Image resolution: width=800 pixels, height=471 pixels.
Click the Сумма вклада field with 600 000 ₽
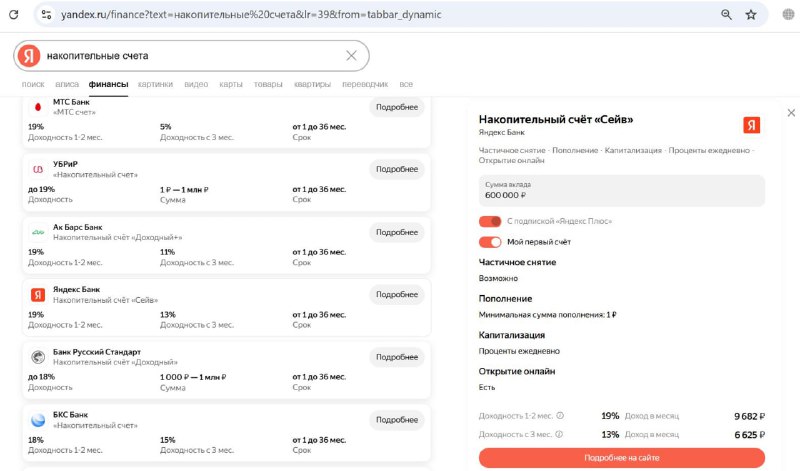click(x=621, y=190)
